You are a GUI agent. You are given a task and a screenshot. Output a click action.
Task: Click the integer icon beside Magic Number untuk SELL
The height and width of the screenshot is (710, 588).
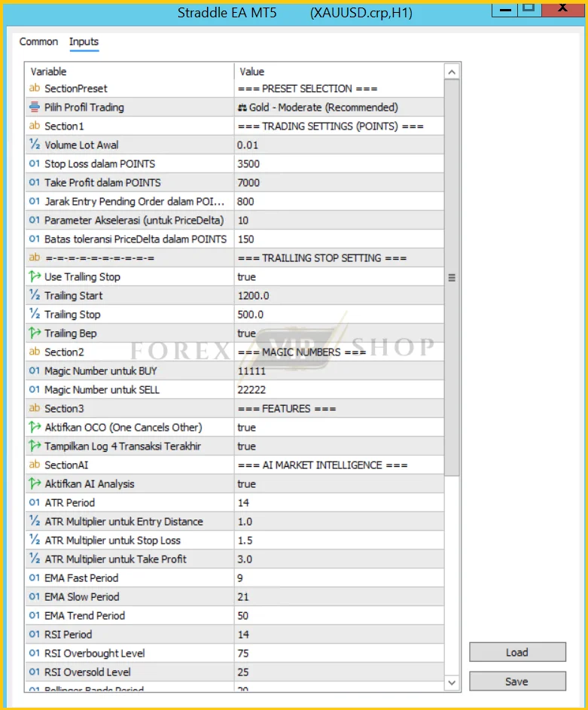tap(35, 389)
